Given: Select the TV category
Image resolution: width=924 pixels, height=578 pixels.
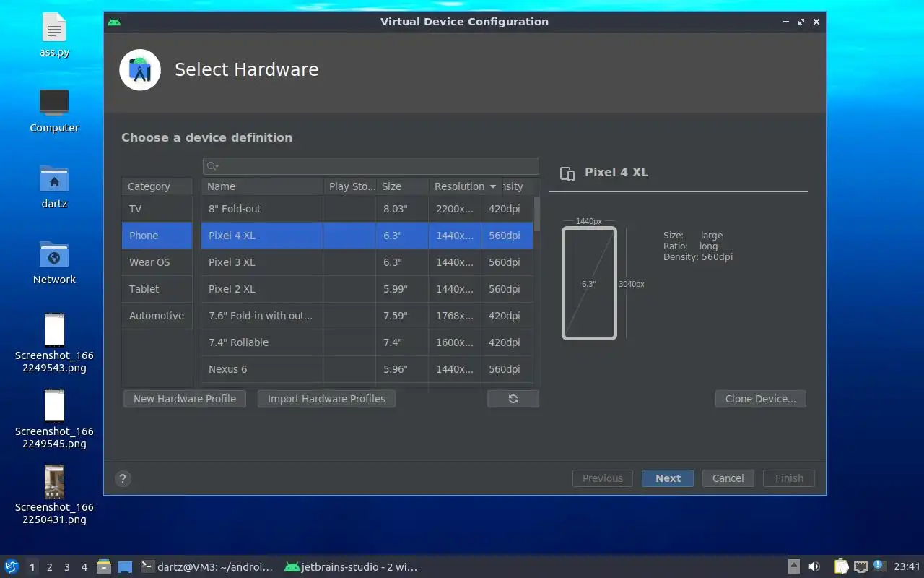Looking at the screenshot, I should click(x=157, y=209).
